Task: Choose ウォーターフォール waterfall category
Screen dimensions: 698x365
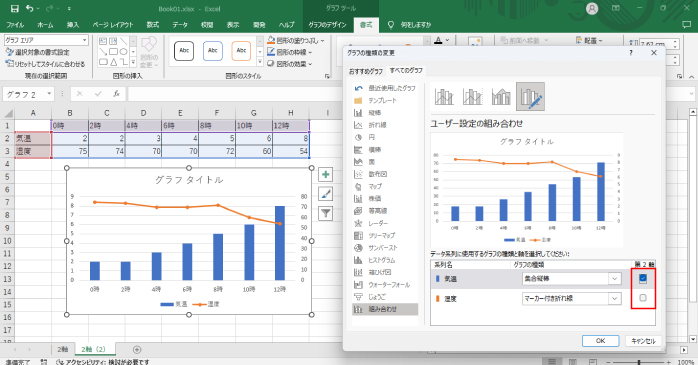Action: pos(385,285)
